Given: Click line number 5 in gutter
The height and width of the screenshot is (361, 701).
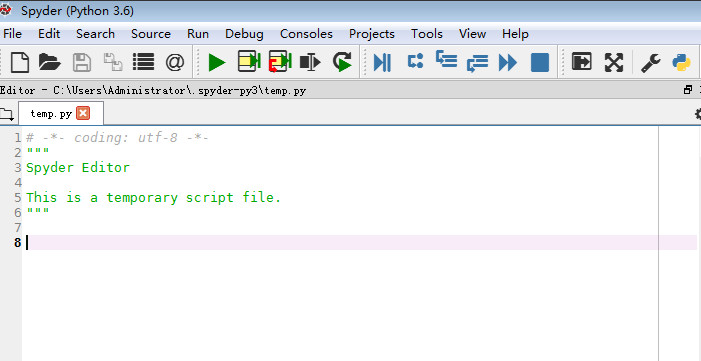Looking at the screenshot, I should (x=17, y=198).
